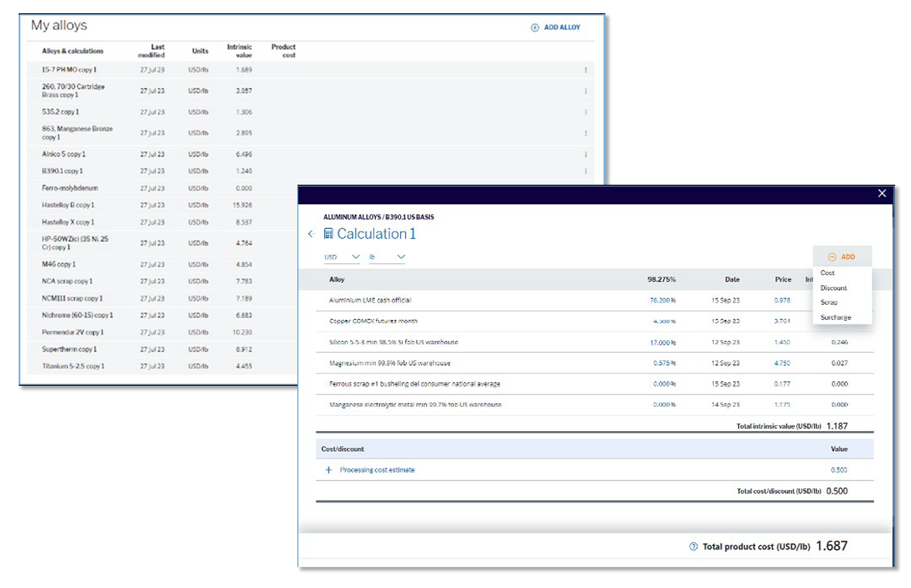Image resolution: width=911 pixels, height=588 pixels.
Task: Click the Add Alloy plus icon
Action: pyautogui.click(x=535, y=28)
